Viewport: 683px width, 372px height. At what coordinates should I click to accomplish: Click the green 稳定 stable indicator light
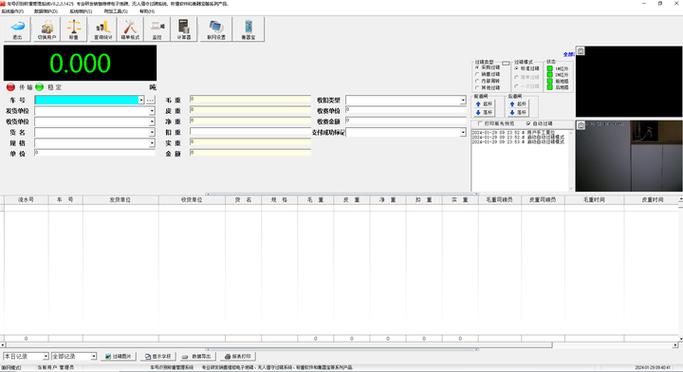40,87
